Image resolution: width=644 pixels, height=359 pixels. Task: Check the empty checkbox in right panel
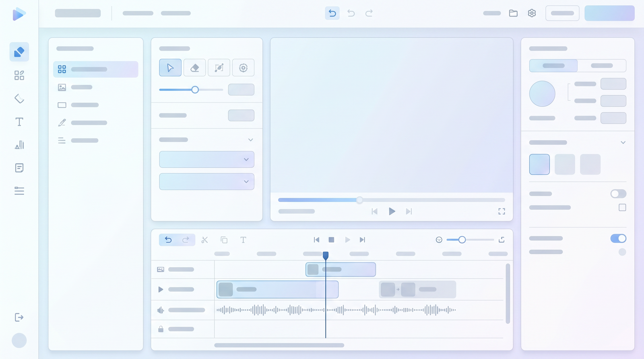pyautogui.click(x=622, y=207)
